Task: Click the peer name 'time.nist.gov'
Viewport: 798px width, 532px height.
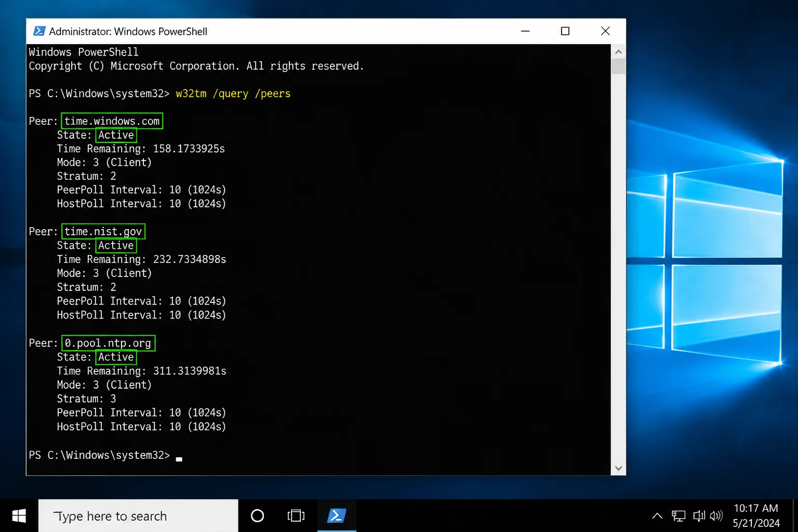Action: [x=103, y=232]
